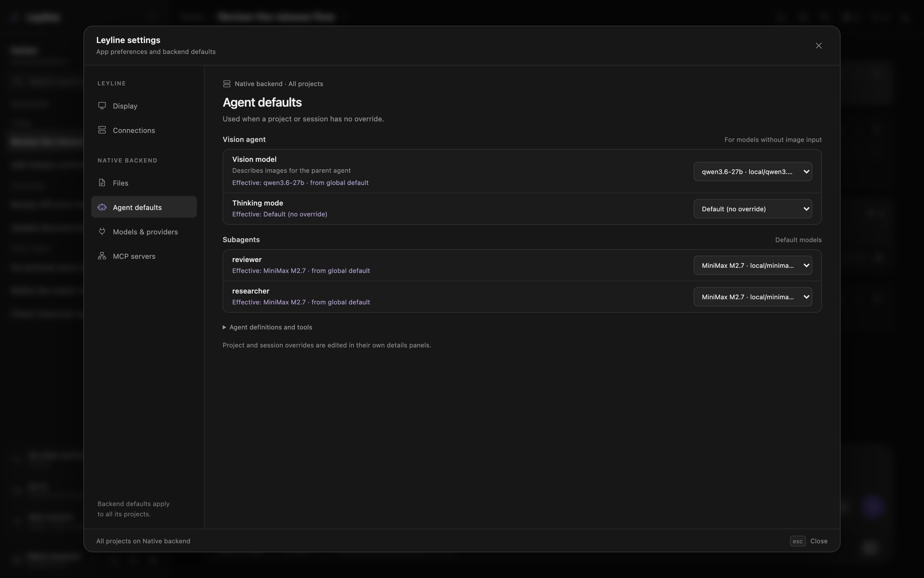Click 'Describes images for the parent agent'
924x578 pixels.
click(291, 171)
